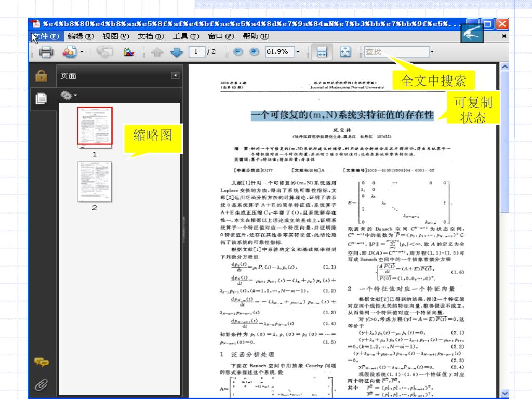Click the PDF document icon in title bar
The image size is (532, 399).
(x=35, y=24)
